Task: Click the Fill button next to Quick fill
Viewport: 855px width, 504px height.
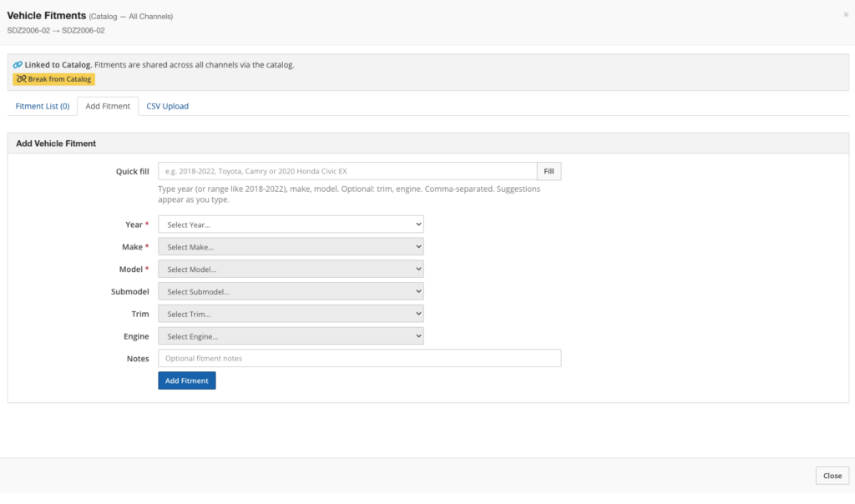Action: [x=549, y=171]
